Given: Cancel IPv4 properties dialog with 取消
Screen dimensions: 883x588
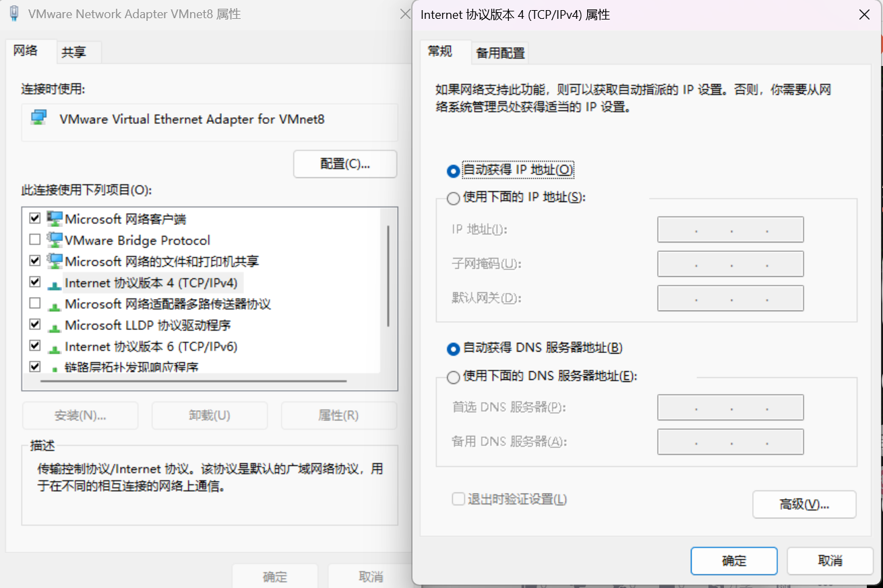Looking at the screenshot, I should 830,560.
